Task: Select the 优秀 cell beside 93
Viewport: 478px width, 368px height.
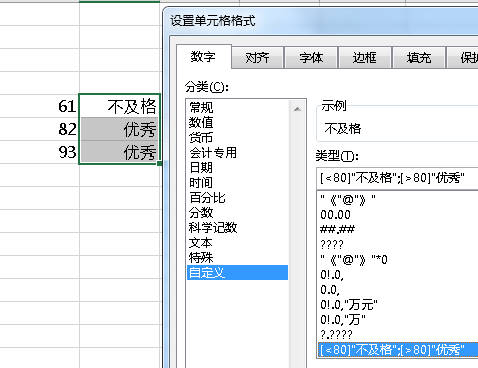Action: 120,152
